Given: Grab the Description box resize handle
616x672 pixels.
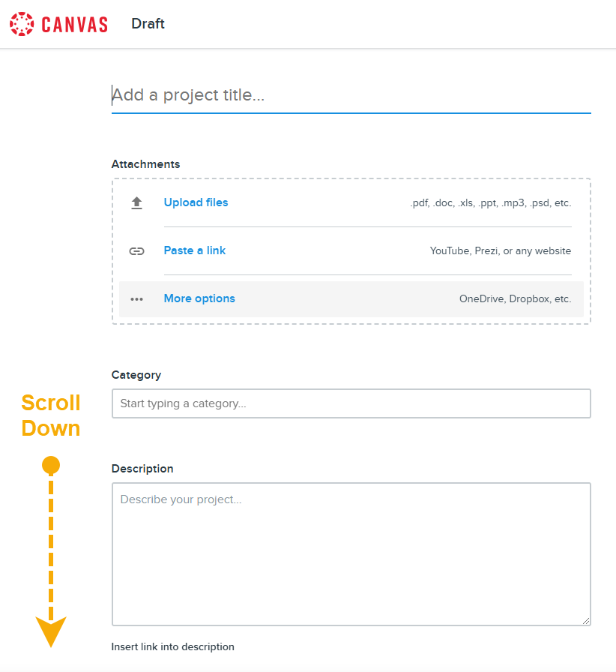Looking at the screenshot, I should 585,620.
